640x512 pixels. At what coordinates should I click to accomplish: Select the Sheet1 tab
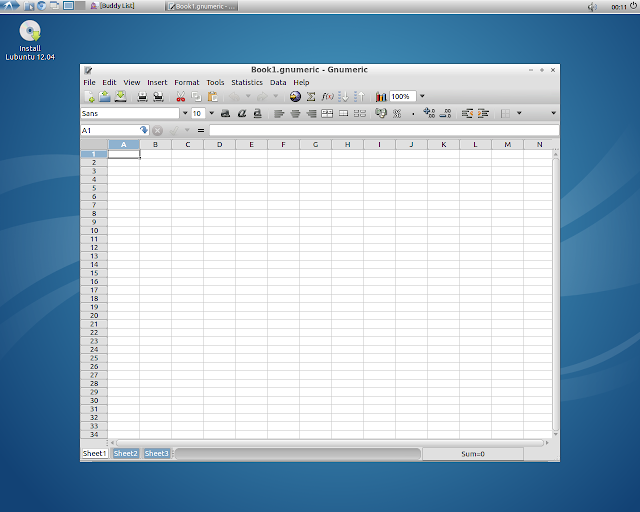(x=95, y=454)
